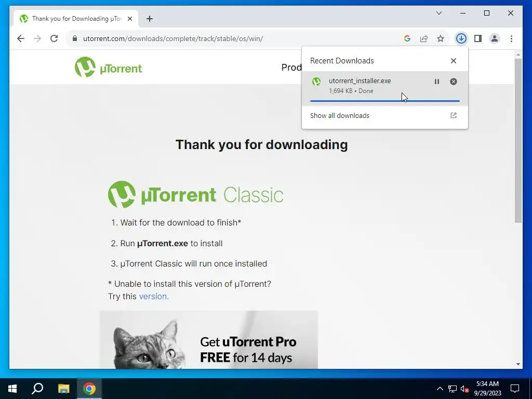The height and width of the screenshot is (399, 532).
Task: Maximize the Chrome window
Action: (486, 13)
